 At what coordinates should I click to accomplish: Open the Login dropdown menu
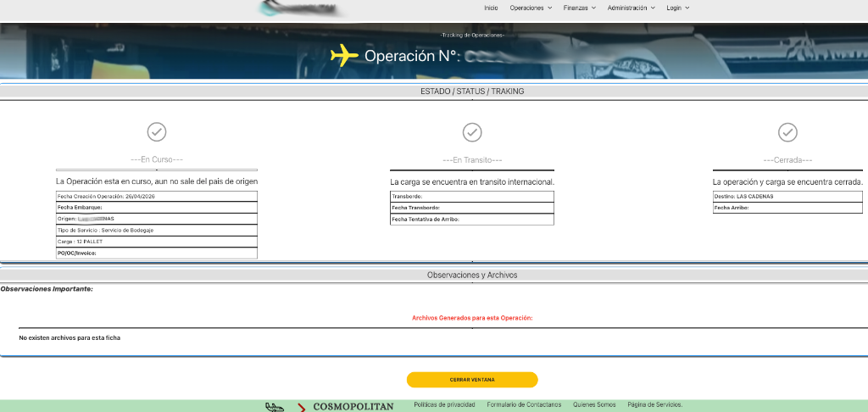(x=678, y=8)
